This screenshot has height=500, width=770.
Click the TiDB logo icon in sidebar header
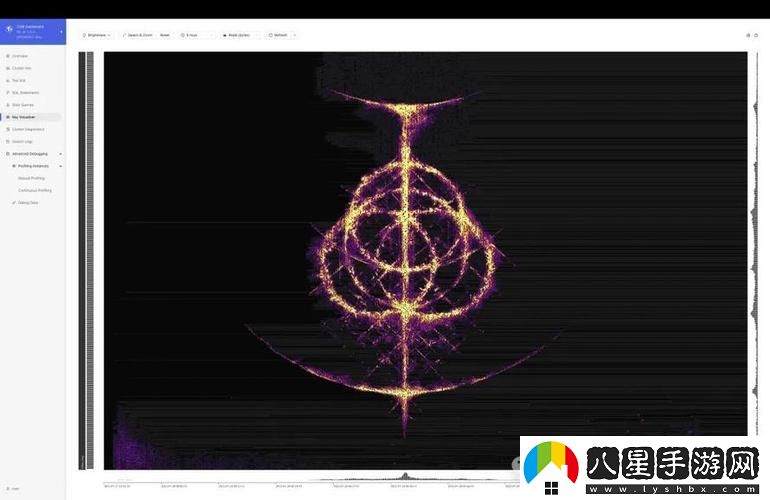point(9,30)
